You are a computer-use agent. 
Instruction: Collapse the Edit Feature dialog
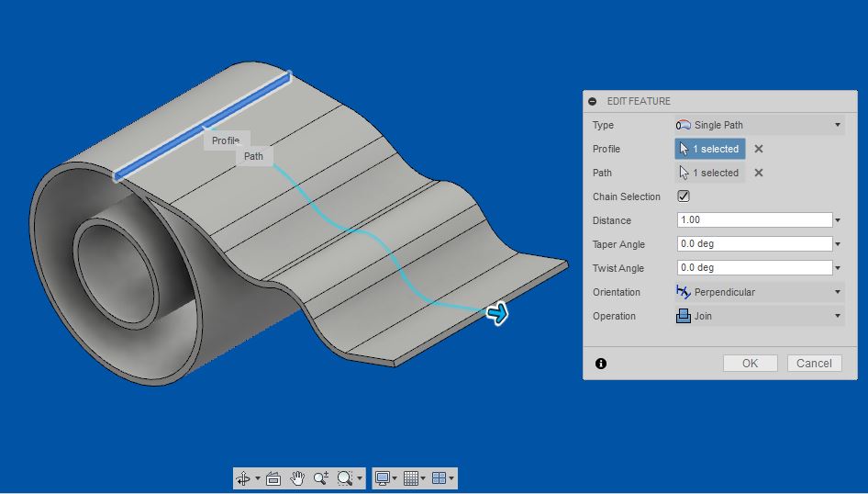[593, 101]
